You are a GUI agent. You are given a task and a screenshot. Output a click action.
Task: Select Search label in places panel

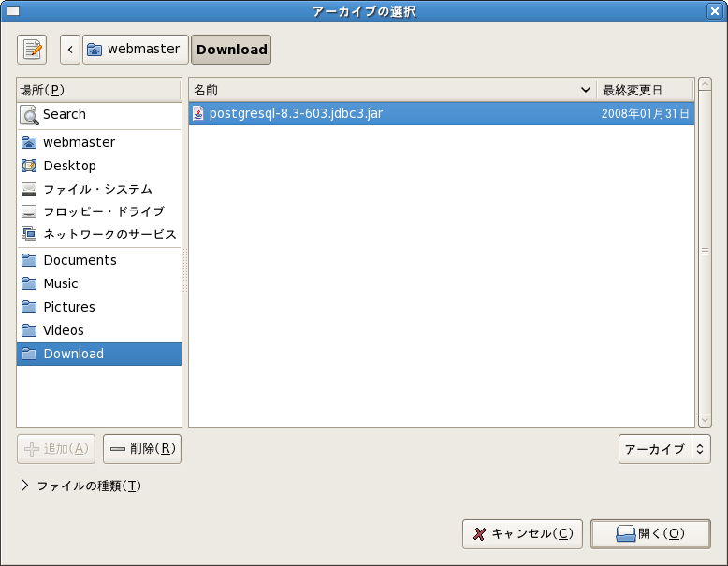65,114
